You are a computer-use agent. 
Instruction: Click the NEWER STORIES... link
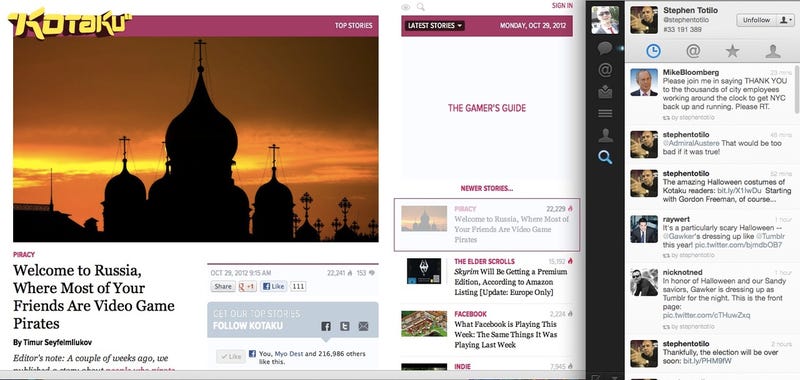click(x=487, y=188)
